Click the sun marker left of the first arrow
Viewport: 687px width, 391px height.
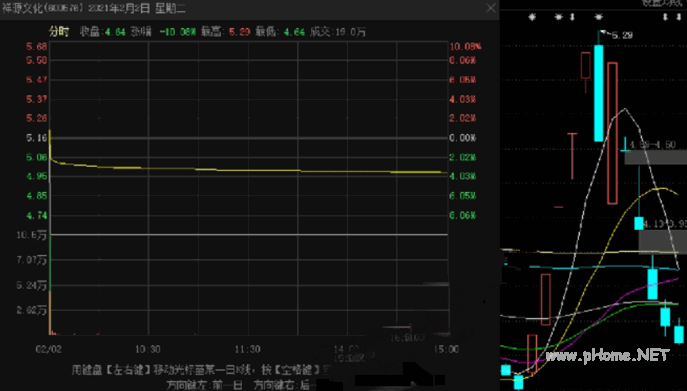[559, 17]
